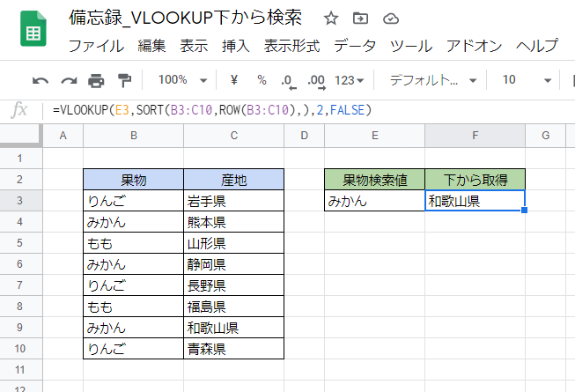Click into the formula bar VLOOKUP formula
Screen dimensions: 575x392
[212, 110]
